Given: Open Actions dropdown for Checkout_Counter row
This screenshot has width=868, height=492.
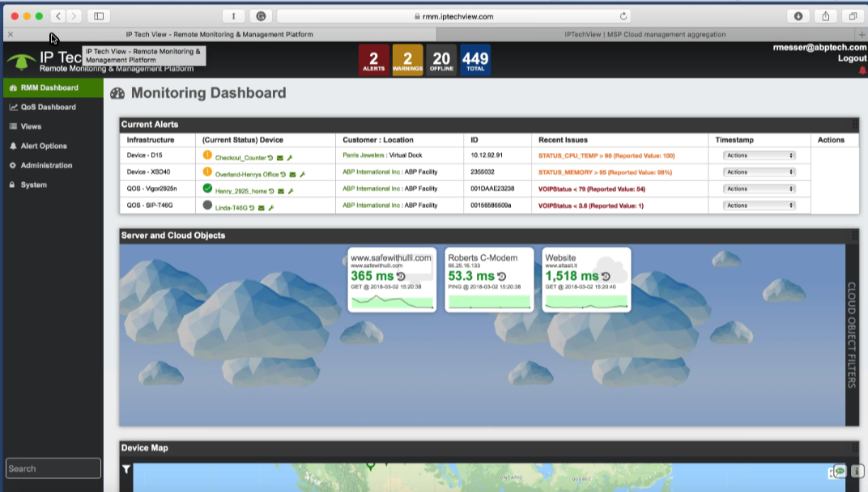Looking at the screenshot, I should [x=759, y=155].
